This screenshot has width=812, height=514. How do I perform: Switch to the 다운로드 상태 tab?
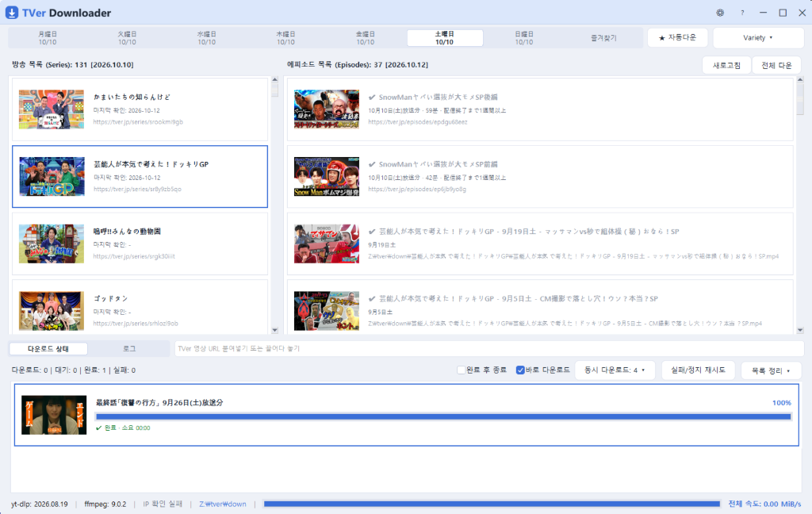click(x=48, y=349)
